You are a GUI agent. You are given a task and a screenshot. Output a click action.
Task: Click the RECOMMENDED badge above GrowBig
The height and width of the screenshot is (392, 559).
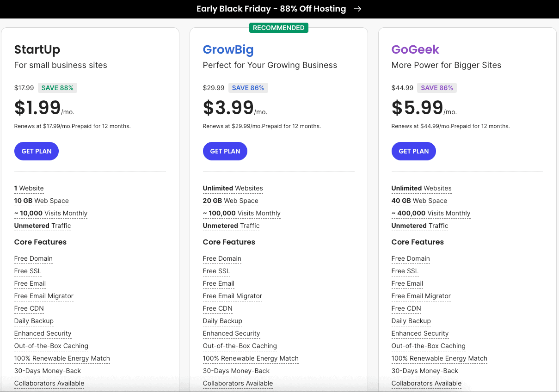pos(279,28)
